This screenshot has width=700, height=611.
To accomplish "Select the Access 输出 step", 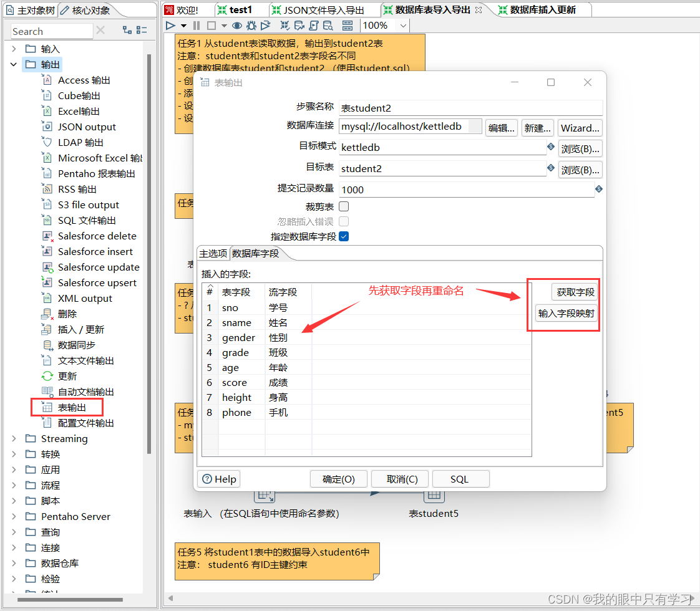I will [x=84, y=80].
